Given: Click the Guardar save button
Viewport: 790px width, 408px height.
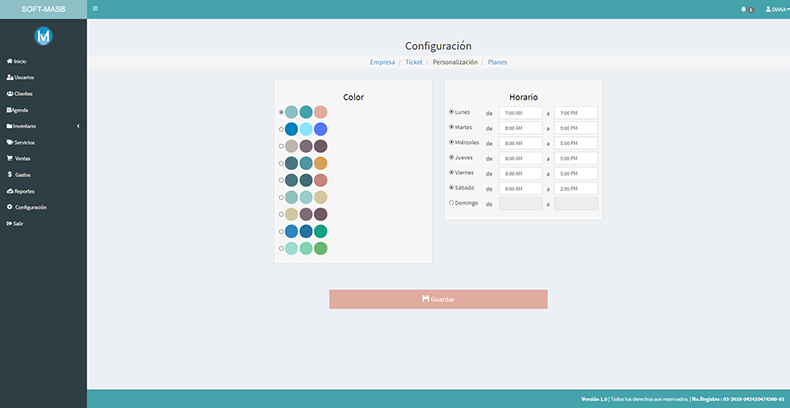Looking at the screenshot, I should (438, 299).
